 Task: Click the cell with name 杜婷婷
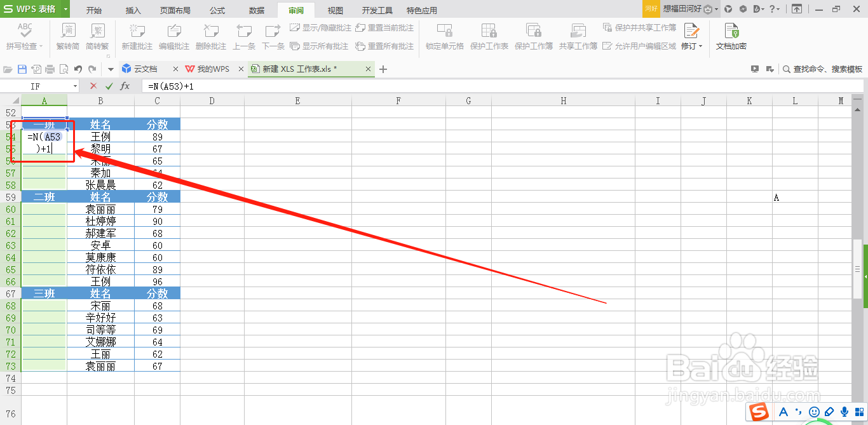point(100,221)
